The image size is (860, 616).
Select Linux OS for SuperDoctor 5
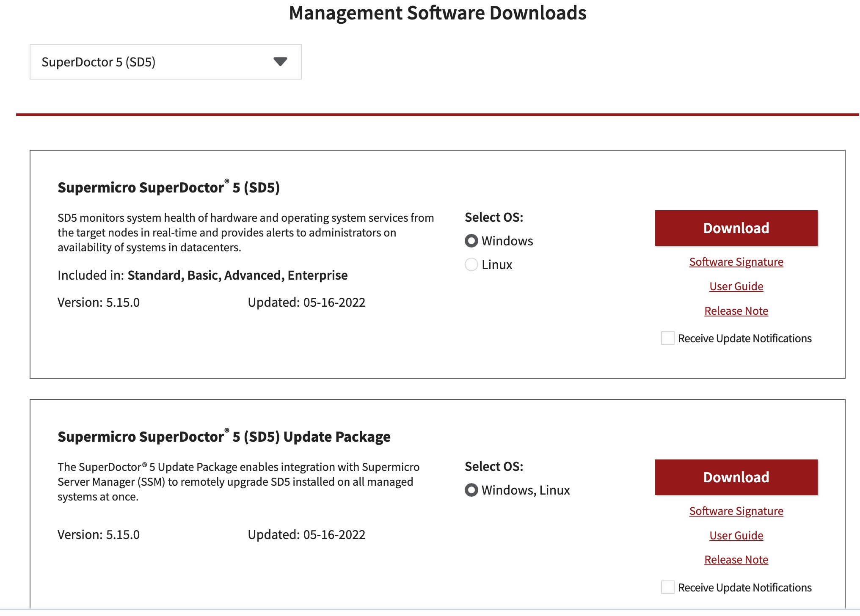coord(471,264)
